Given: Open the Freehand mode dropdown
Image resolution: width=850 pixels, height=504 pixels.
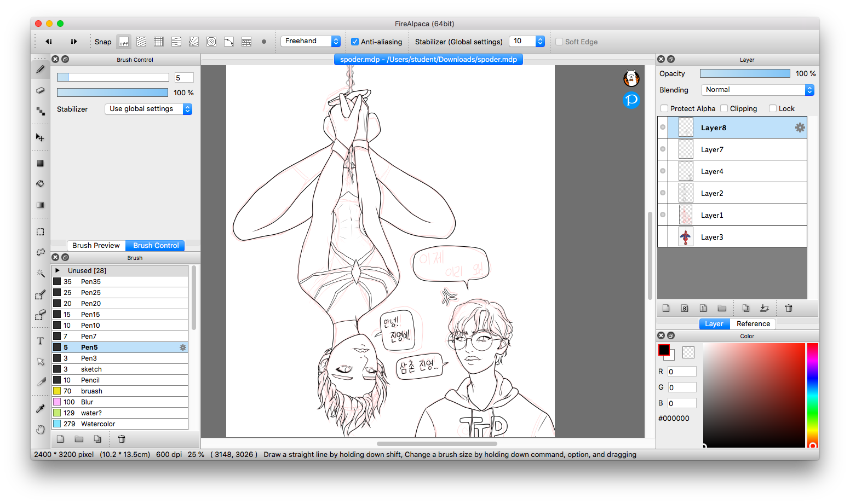Looking at the screenshot, I should [x=311, y=41].
